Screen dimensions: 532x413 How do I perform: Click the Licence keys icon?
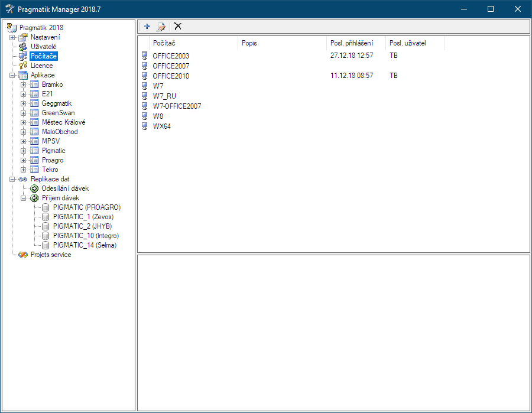[22, 66]
